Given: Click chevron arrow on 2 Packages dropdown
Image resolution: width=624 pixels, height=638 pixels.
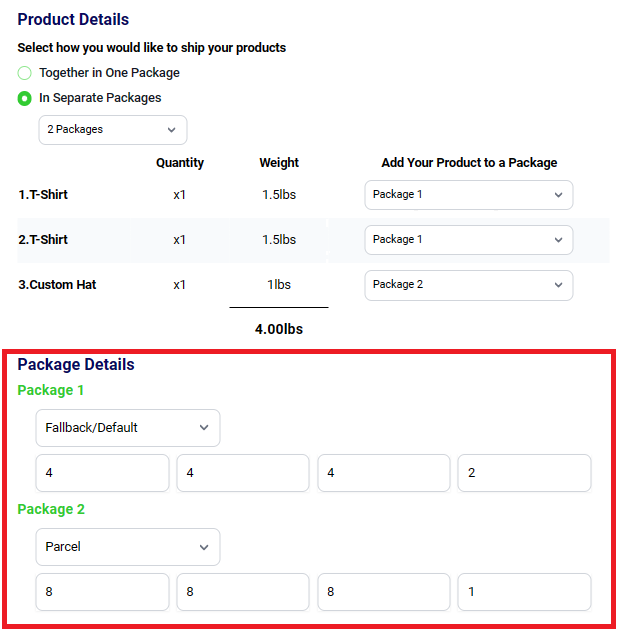Looking at the screenshot, I should [x=172, y=130].
